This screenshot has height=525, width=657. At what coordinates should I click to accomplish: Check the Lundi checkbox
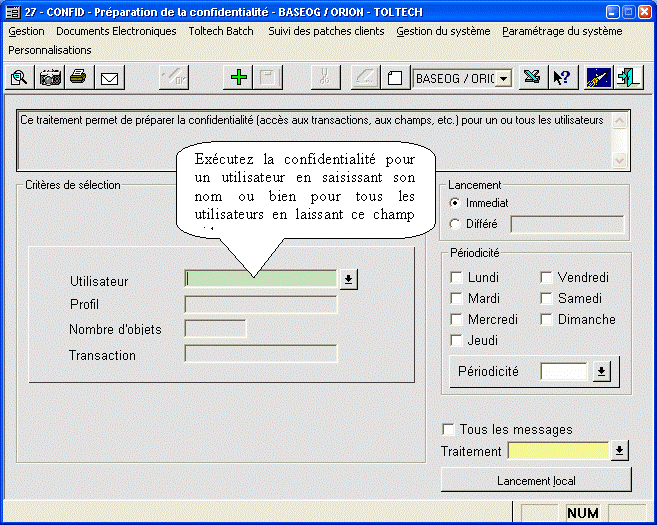[456, 277]
